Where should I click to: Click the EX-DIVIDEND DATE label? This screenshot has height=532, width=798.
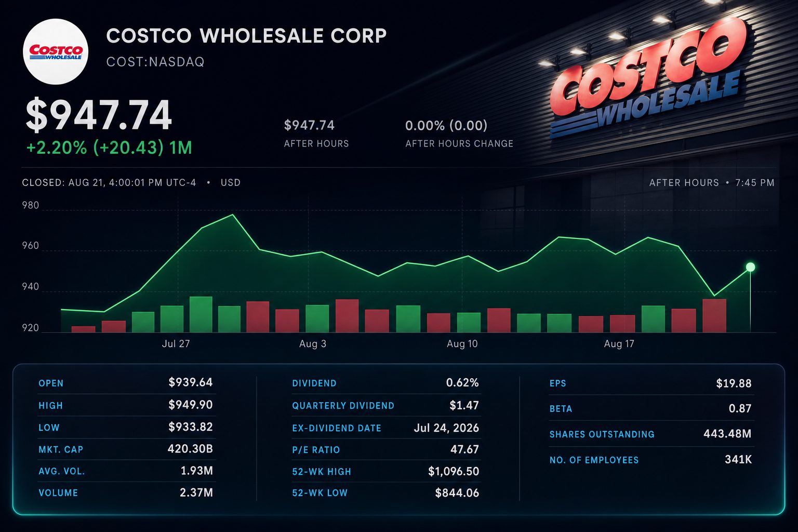click(x=337, y=429)
